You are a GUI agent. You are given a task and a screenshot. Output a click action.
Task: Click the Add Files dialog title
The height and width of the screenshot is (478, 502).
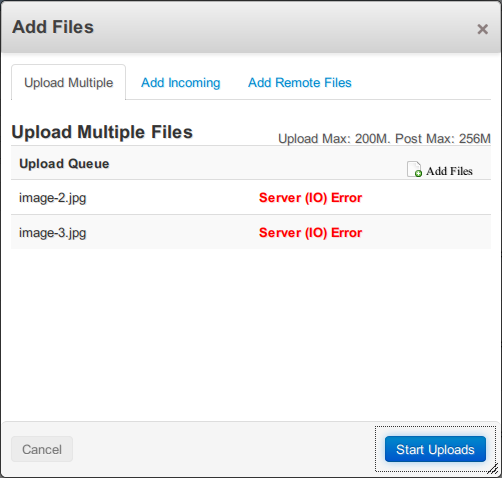(53, 27)
